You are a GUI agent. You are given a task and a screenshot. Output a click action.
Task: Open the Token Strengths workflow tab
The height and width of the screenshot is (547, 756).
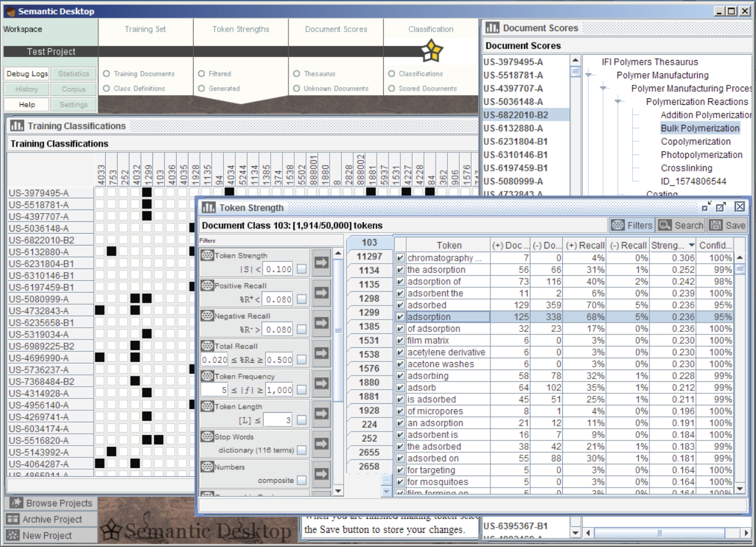click(241, 29)
